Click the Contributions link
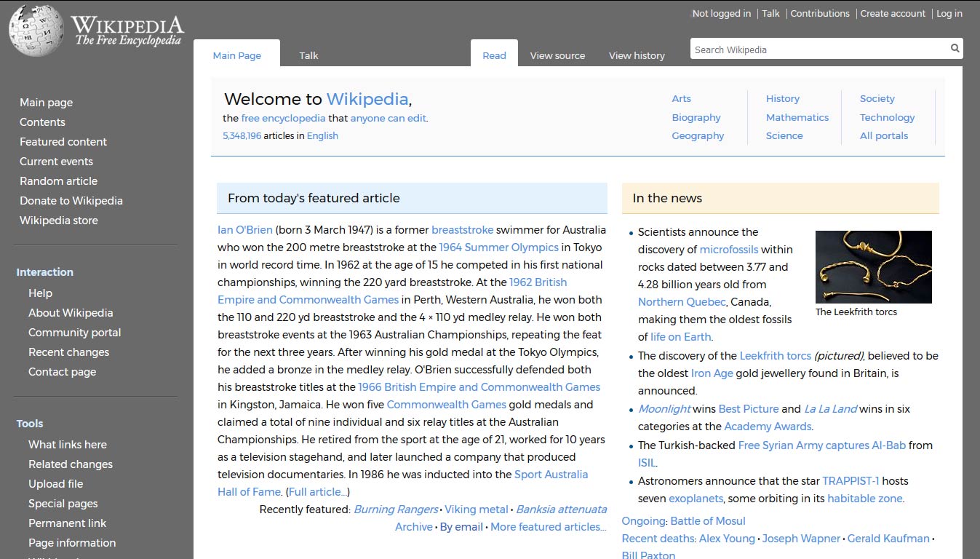Screen dimensions: 980x559 tap(819, 13)
